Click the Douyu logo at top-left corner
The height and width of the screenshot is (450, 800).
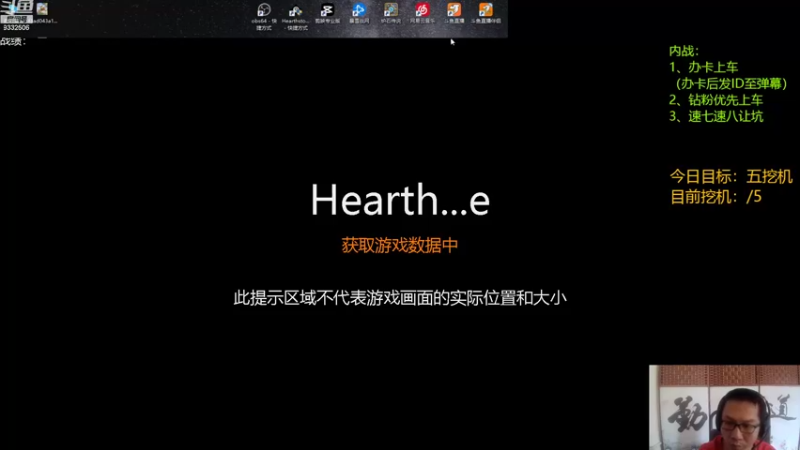coord(17,10)
